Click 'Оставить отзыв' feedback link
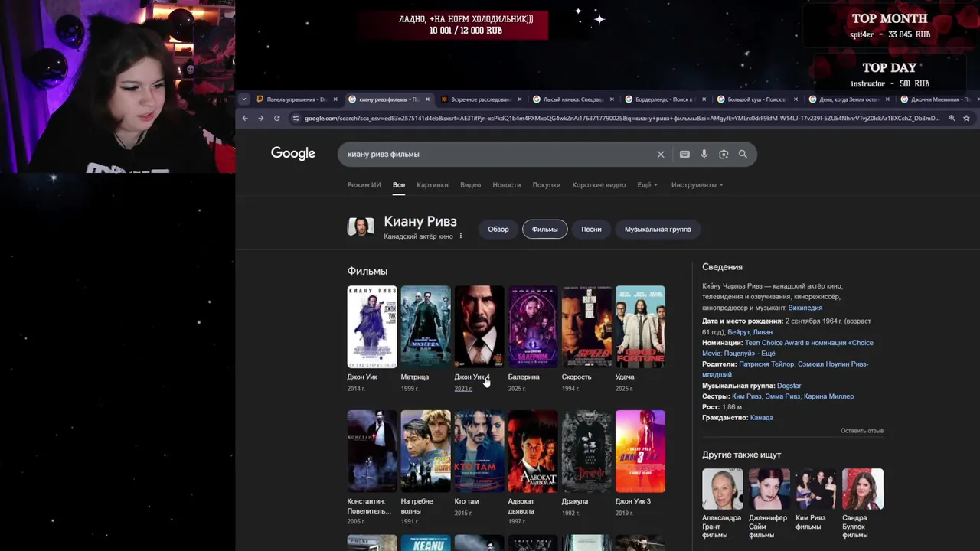Screen dimensions: 980x551 point(862,431)
